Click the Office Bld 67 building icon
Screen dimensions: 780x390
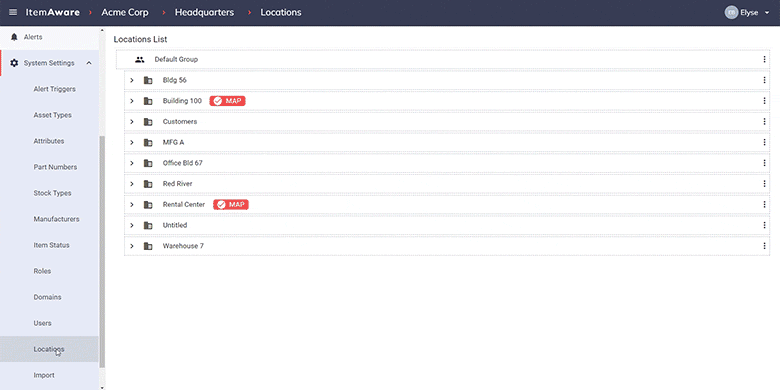(148, 163)
